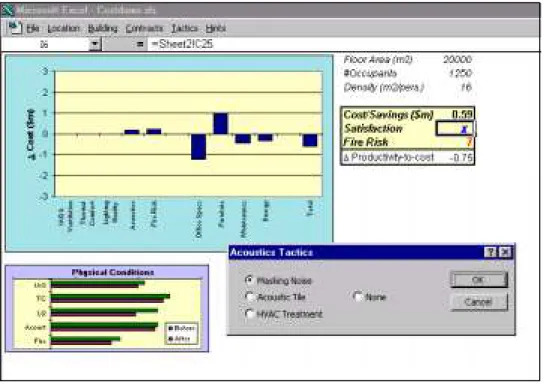Click the Physical Conditions chart title
This screenshot has height=387, width=545.
113,272
